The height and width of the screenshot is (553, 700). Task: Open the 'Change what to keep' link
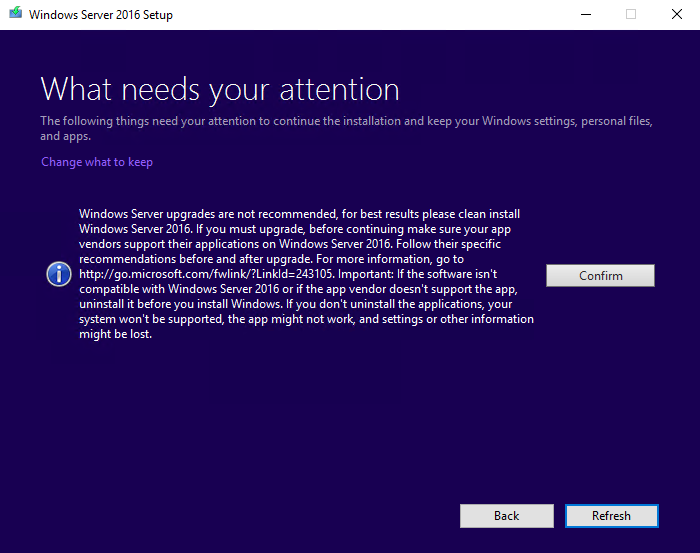pyautogui.click(x=97, y=162)
